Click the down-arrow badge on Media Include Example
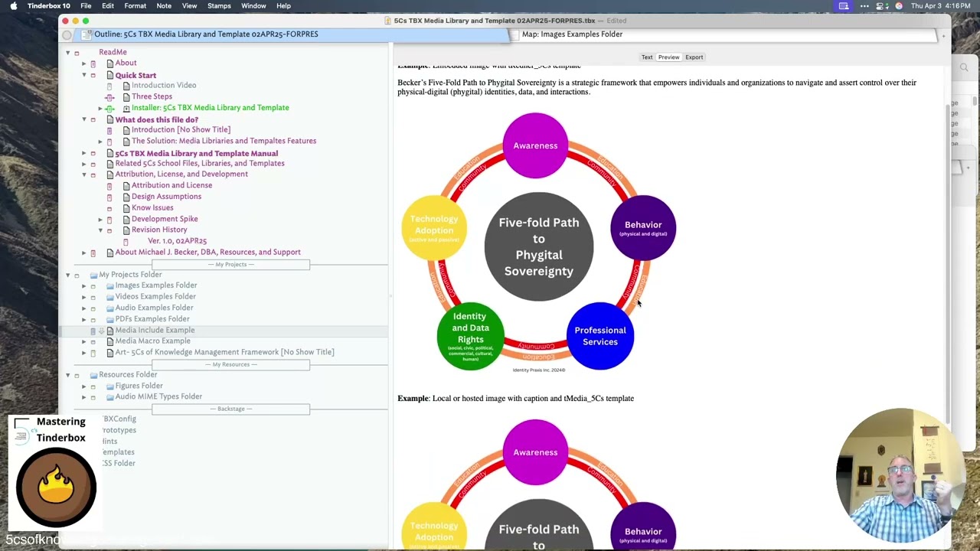The width and height of the screenshot is (980, 551). [x=101, y=331]
